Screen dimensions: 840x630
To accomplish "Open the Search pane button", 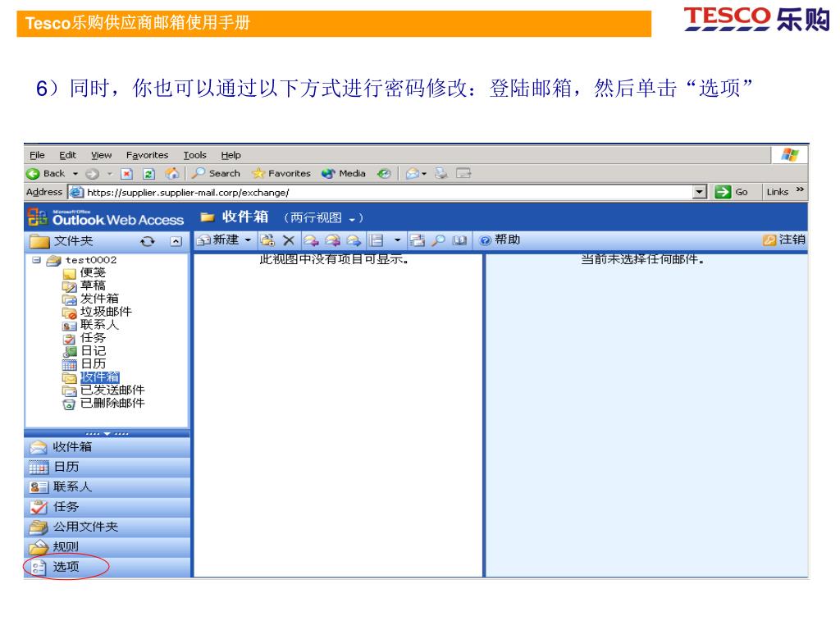I will (x=217, y=173).
